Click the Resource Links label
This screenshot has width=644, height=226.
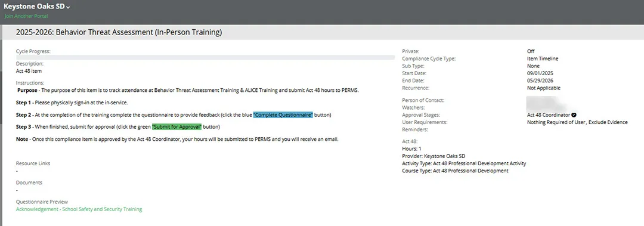pyautogui.click(x=33, y=163)
